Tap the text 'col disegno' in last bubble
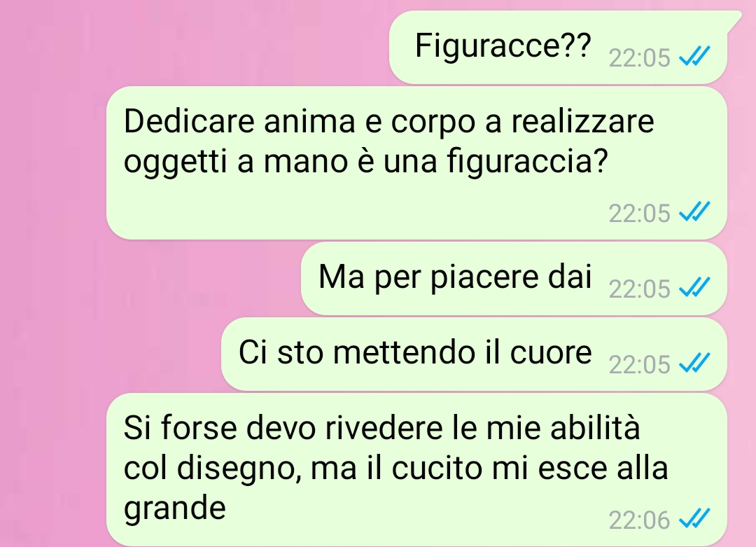The height and width of the screenshot is (547, 756). [210, 469]
